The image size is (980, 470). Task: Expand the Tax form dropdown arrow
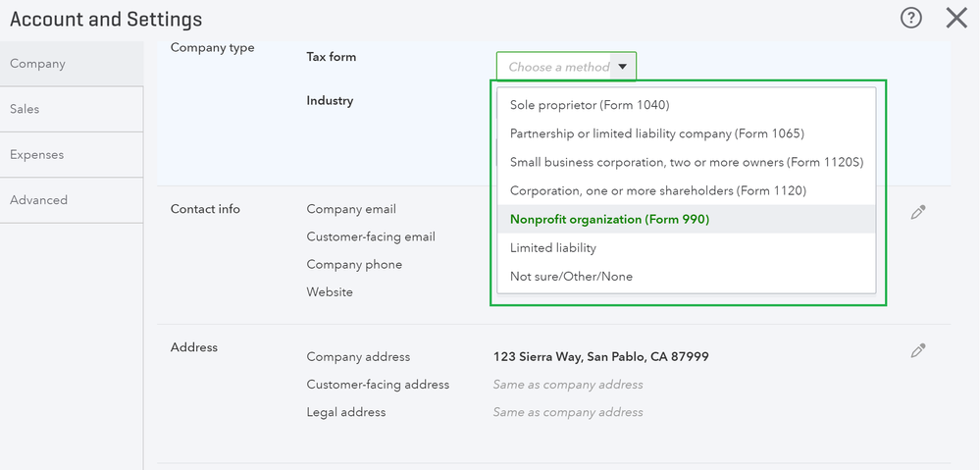coord(623,67)
